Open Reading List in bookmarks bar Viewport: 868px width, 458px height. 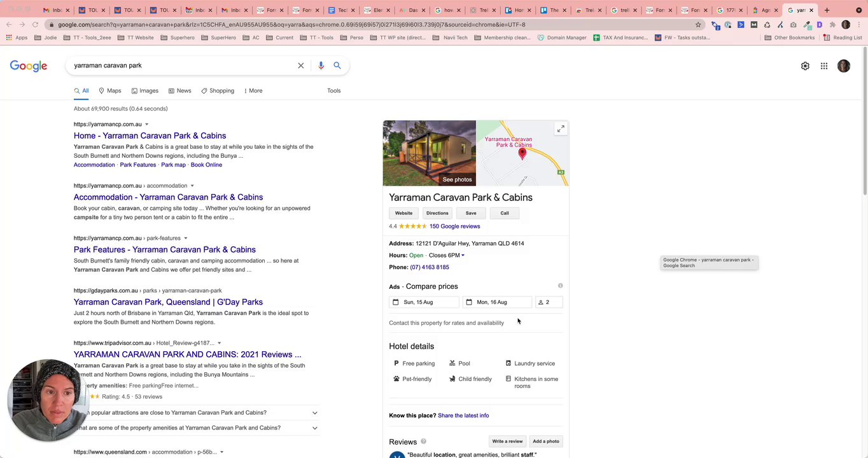842,38
